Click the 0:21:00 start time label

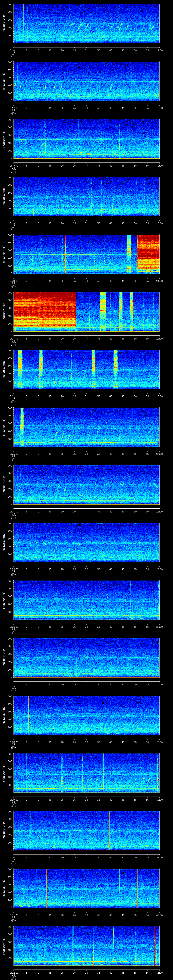(x=14, y=339)
